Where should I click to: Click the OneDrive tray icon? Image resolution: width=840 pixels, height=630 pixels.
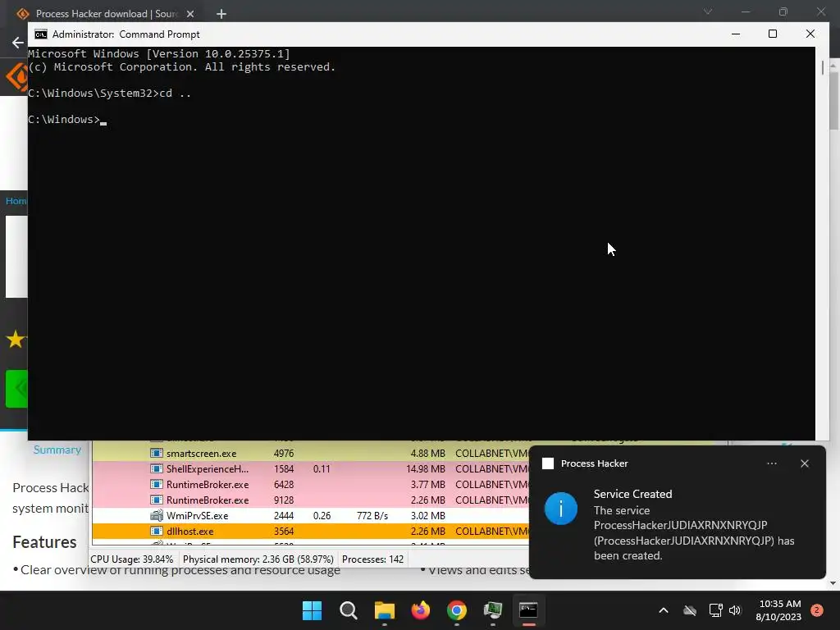690,610
